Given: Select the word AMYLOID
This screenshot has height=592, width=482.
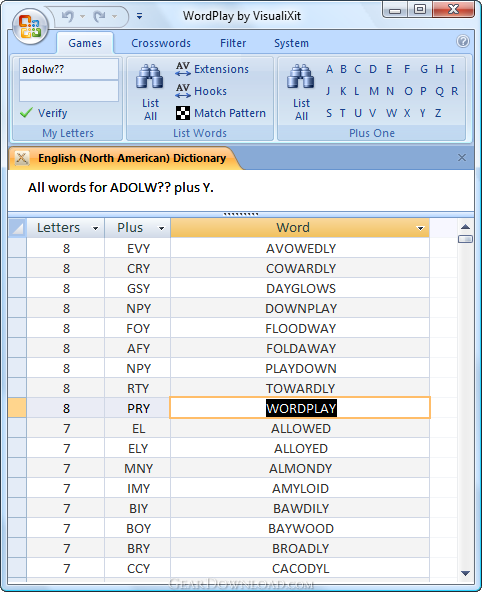Looking at the screenshot, I should 301,489.
